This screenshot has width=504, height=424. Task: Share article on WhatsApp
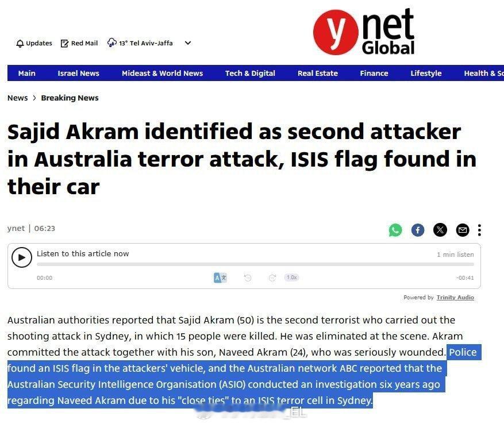395,230
